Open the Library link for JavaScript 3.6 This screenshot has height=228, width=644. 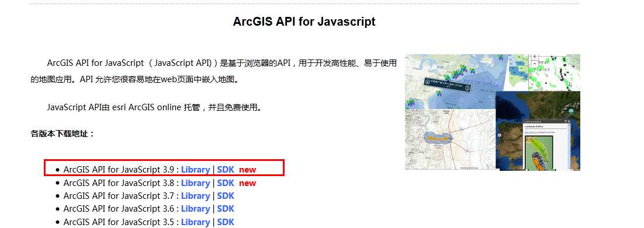tap(196, 209)
